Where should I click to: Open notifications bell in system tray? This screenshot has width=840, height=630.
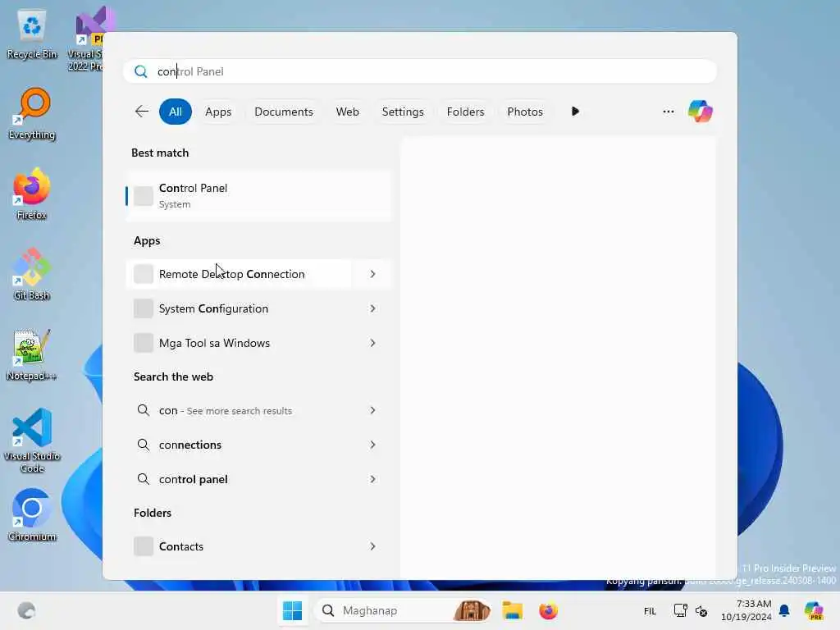[x=784, y=610]
